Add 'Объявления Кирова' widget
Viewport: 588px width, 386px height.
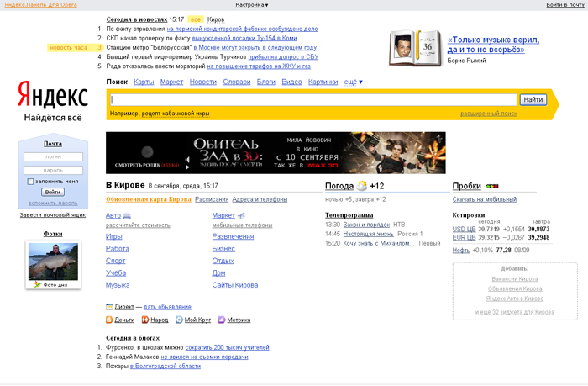point(515,288)
